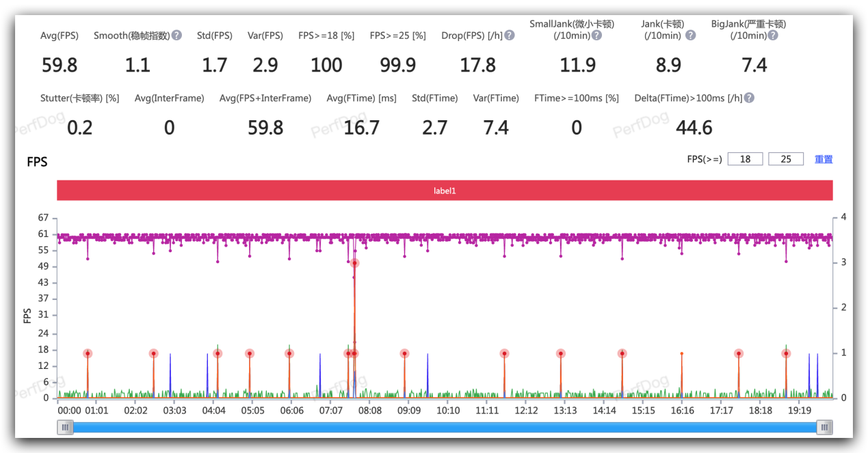Click the help icon after Delta(FTime)>100ms [/h]
This screenshot has height=453, width=868.
click(x=749, y=98)
